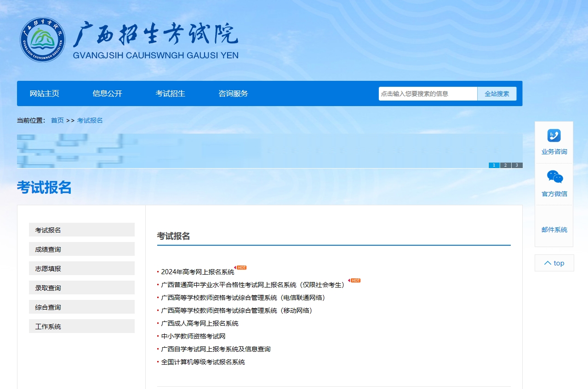Open the 2024年高考网上报名系统 link
588x389 pixels.
tap(198, 272)
